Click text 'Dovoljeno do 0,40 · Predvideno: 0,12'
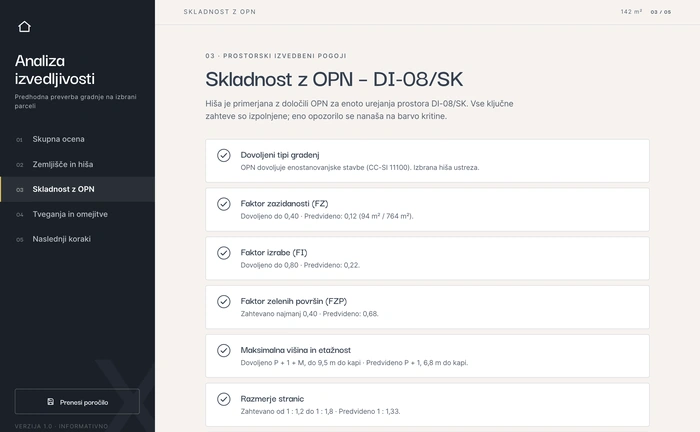Screen dimensions: 700x432 pos(299,216)
